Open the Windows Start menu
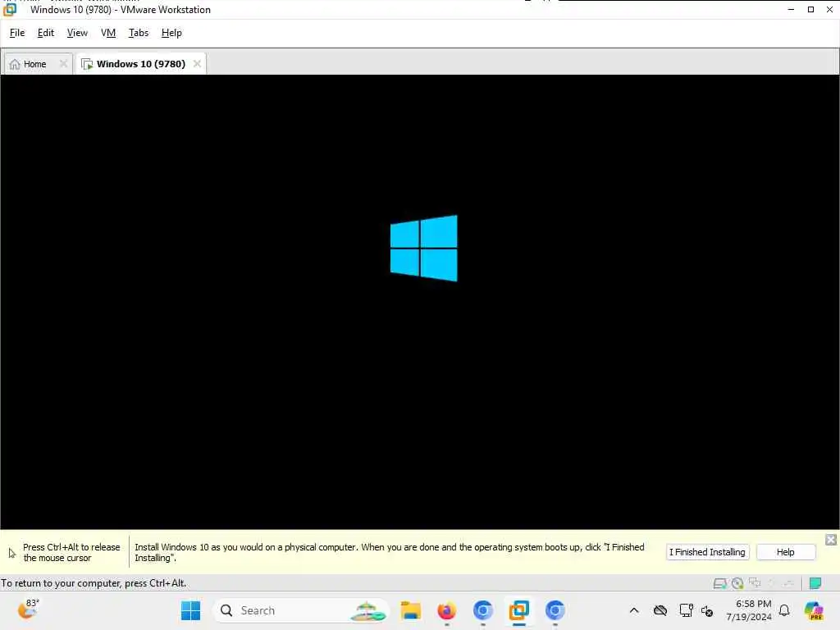The width and height of the screenshot is (840, 630). point(190,610)
